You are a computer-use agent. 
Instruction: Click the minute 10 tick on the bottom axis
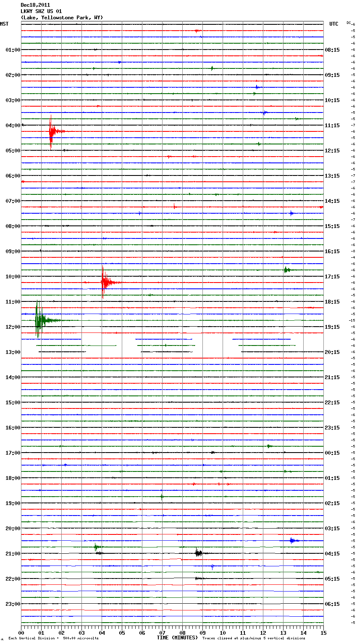[223, 633]
